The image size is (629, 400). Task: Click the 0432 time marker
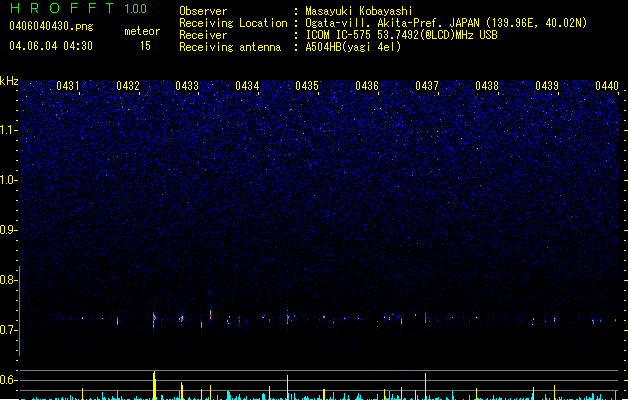tap(128, 86)
